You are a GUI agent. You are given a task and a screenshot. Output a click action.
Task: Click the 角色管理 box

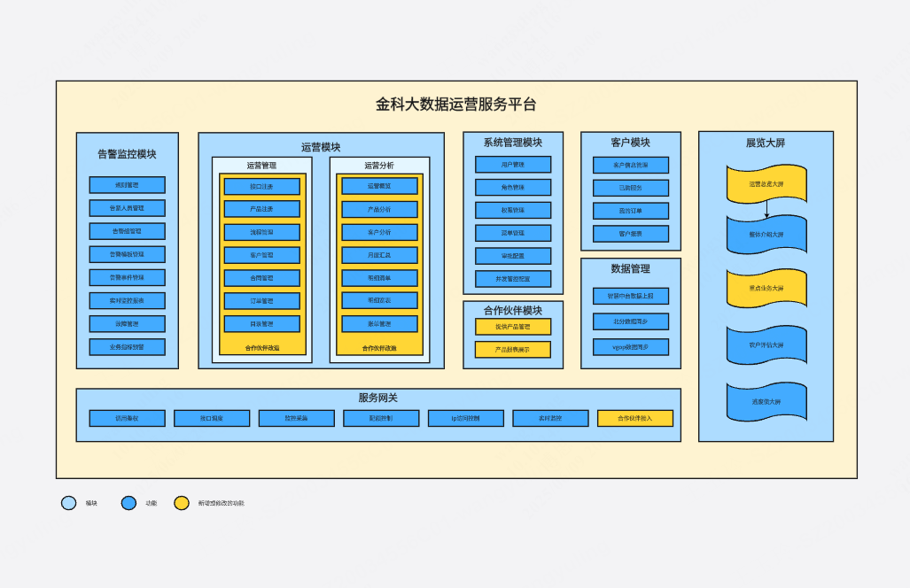(513, 188)
